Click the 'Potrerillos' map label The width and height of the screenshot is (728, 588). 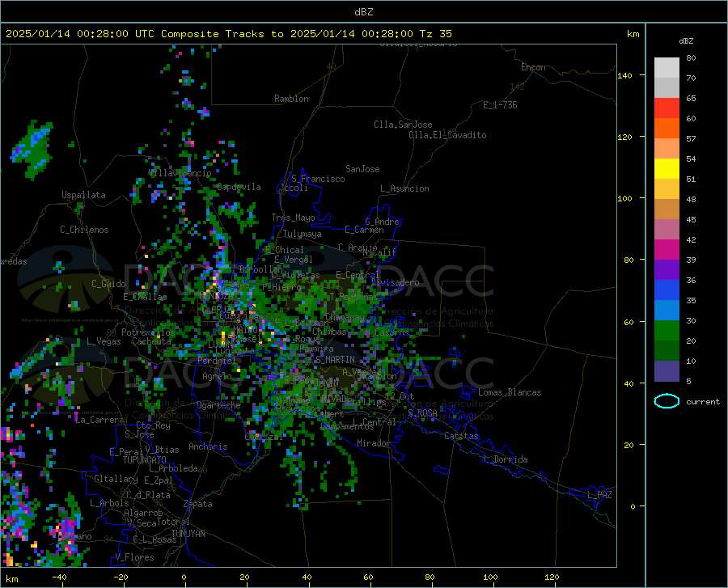(x=148, y=332)
